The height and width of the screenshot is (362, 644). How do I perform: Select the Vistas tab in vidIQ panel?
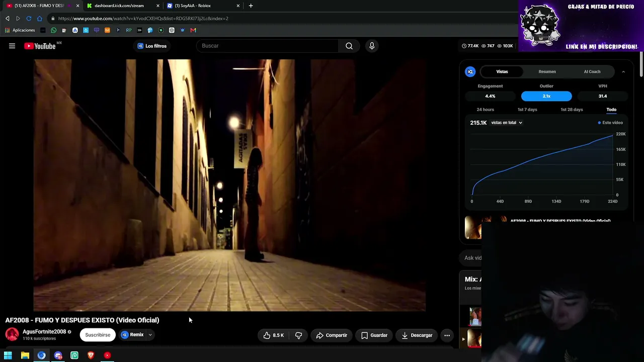(x=502, y=71)
